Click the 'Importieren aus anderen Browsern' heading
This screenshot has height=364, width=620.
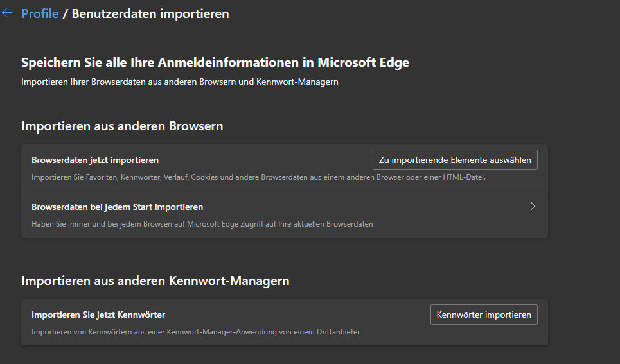(122, 126)
